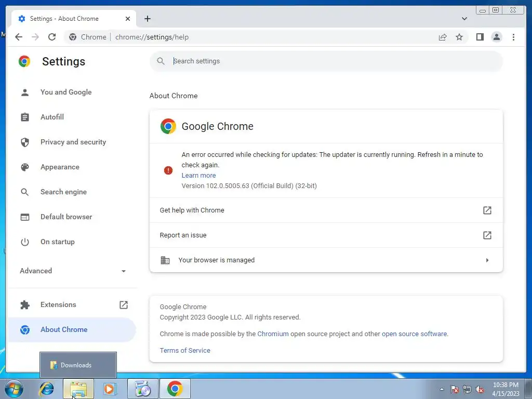Open Report an issue
This screenshot has width=532, height=399.
point(326,235)
